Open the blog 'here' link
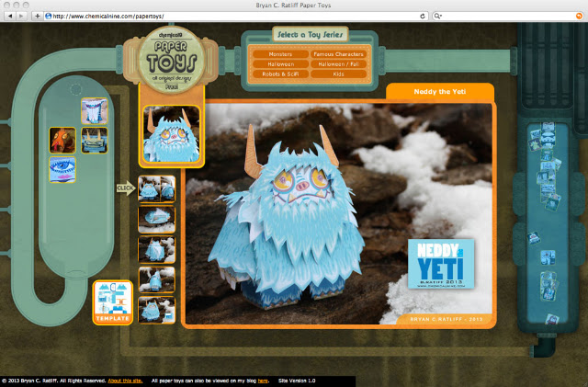The width and height of the screenshot is (588, 387). (x=263, y=381)
